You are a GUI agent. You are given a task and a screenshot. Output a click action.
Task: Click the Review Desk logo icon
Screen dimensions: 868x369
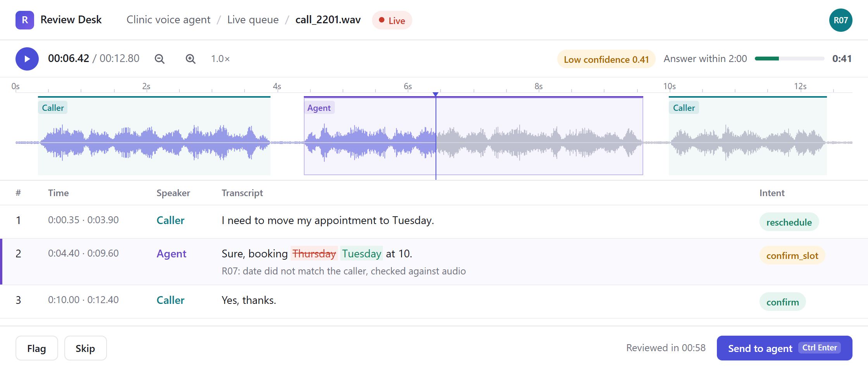[x=25, y=20]
